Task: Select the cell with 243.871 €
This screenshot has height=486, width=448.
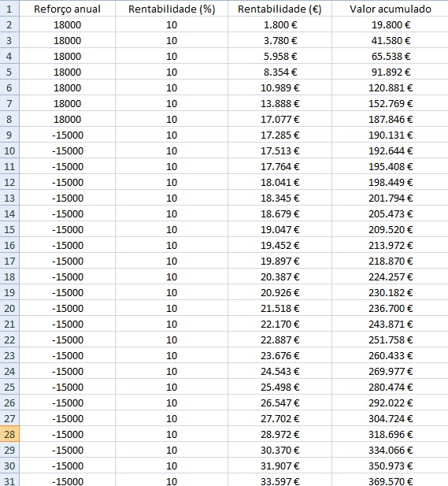Action: coord(390,324)
